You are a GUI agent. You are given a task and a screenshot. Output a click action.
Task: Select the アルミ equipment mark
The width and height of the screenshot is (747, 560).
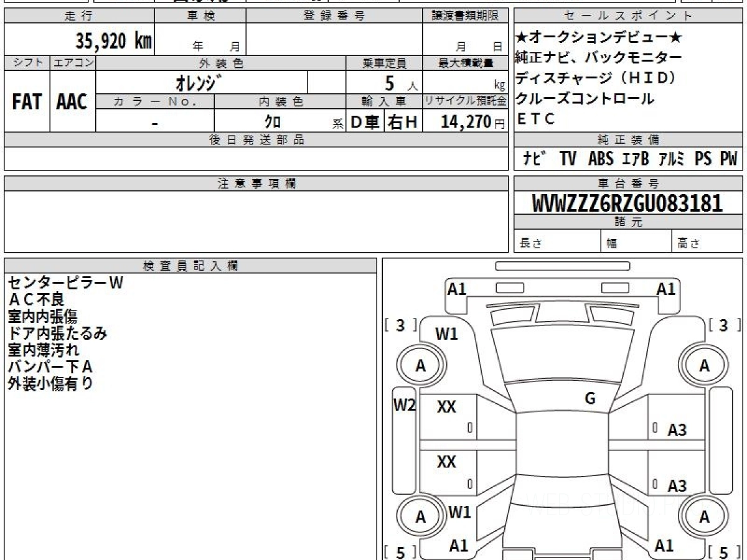[x=671, y=159]
